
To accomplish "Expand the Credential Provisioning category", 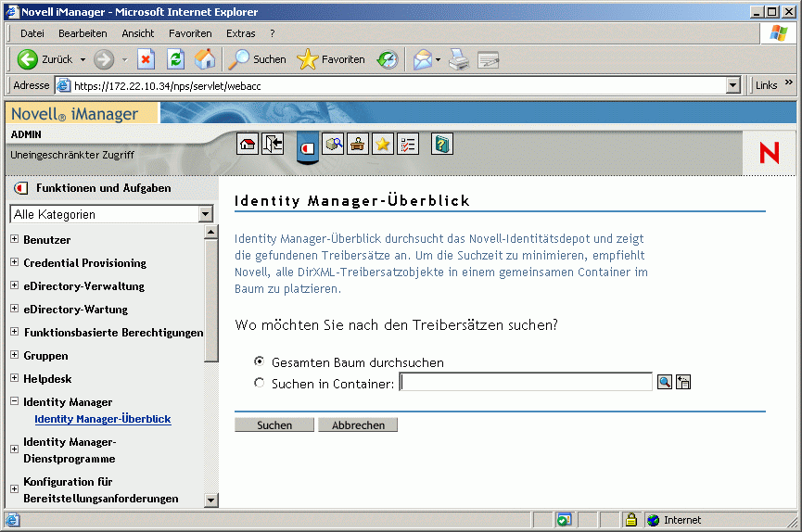I will 14,262.
